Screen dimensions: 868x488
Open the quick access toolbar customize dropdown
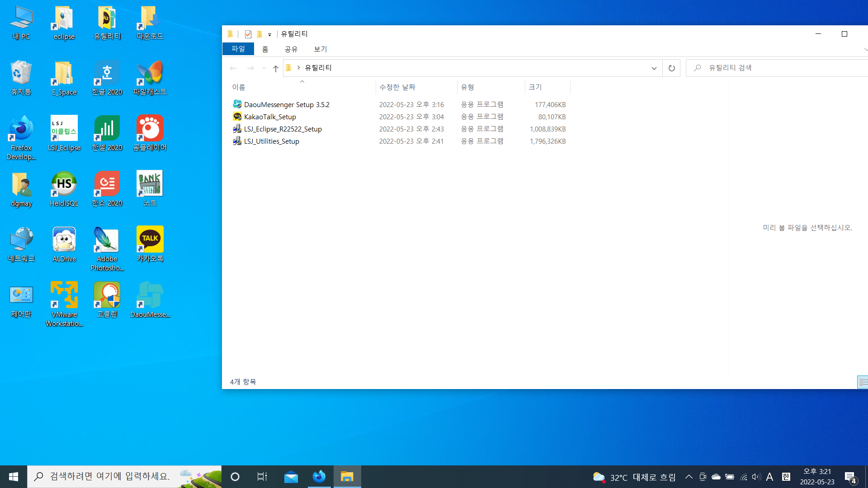[x=269, y=34]
